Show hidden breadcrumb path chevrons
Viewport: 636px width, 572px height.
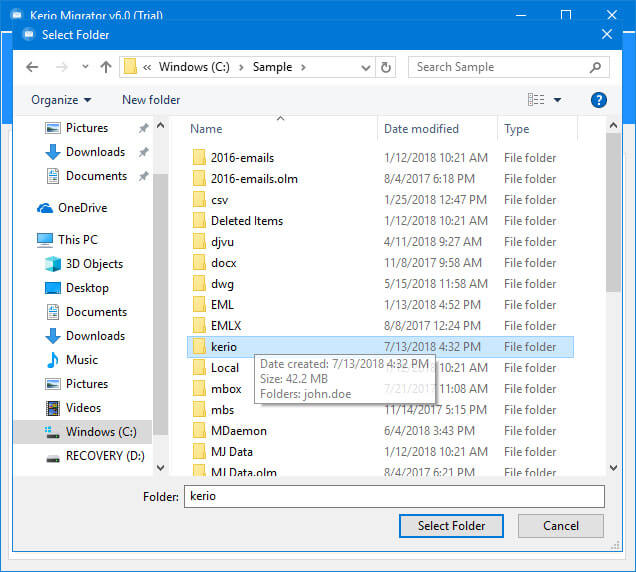pyautogui.click(x=147, y=67)
